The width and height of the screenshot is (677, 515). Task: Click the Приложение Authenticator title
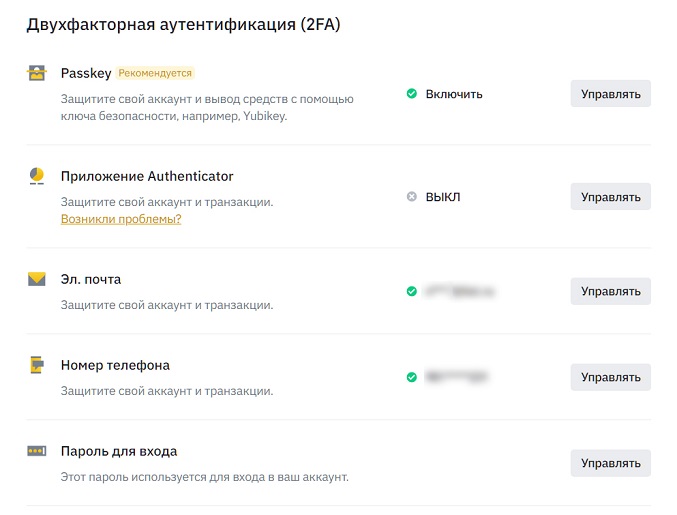[x=147, y=176]
